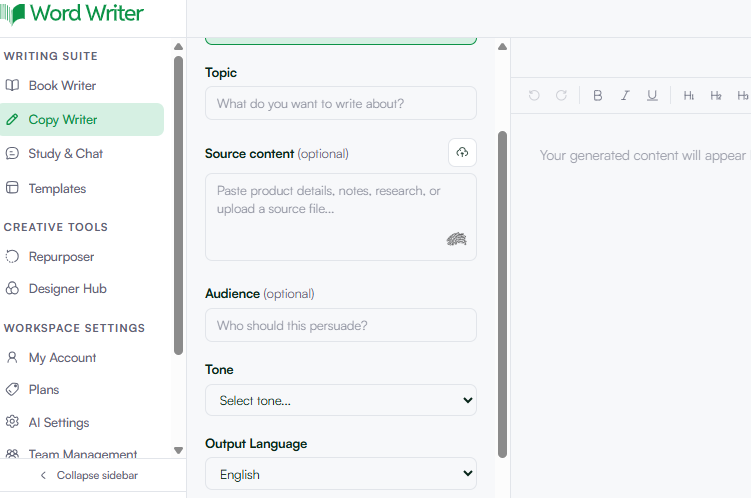
Task: Click the grammar extension icon in source box
Action: click(x=456, y=238)
